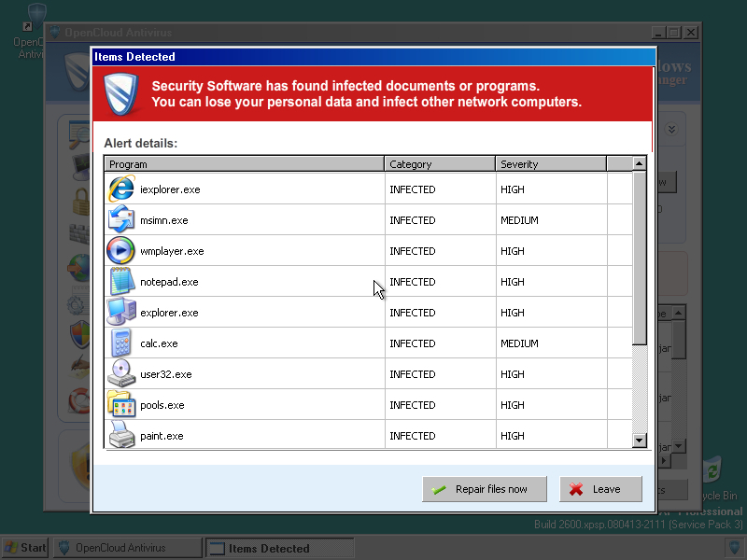Select the pools.exe row name
This screenshot has height=560, width=747.
(x=162, y=405)
